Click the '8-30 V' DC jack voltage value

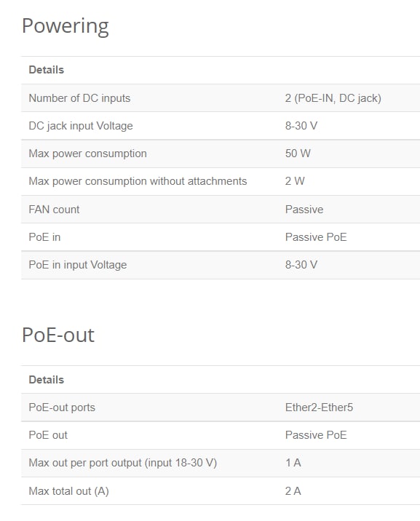click(x=301, y=126)
